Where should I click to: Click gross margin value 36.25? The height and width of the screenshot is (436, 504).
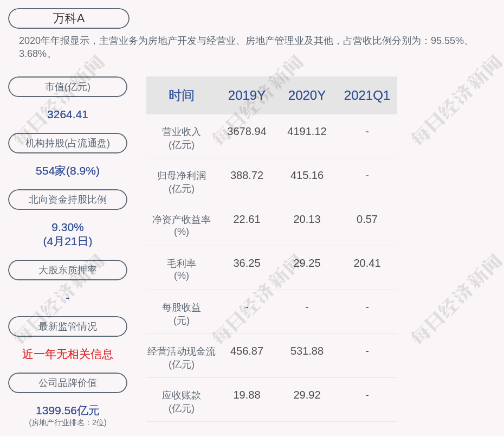247,263
